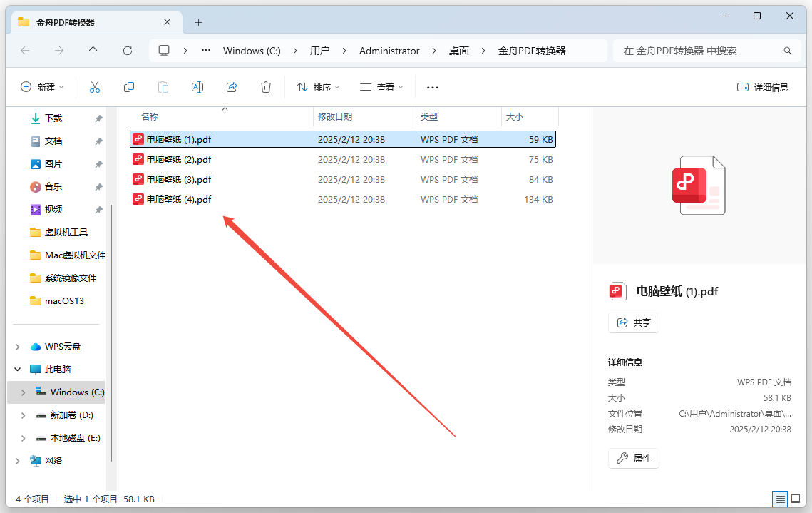812x513 pixels.
Task: Expand Windows (C:) drive node
Action: pos(24,392)
